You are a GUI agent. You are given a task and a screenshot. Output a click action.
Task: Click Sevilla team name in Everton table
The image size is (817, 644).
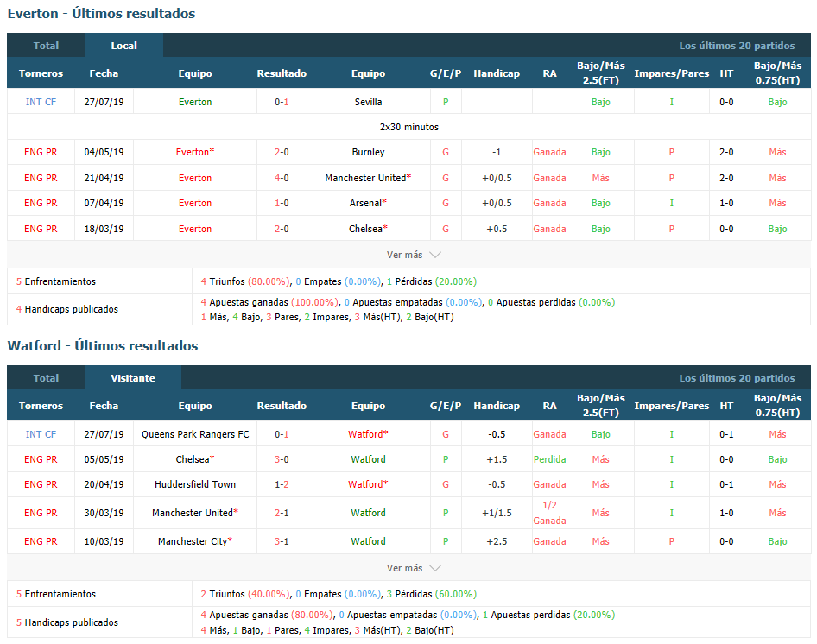(x=369, y=102)
